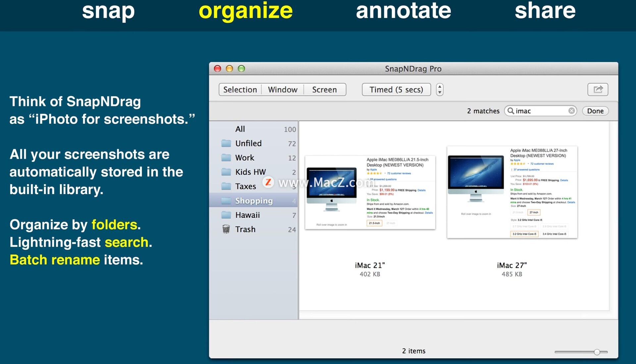Select the iMac 27" screenshot thumbnail
The width and height of the screenshot is (636, 364).
click(512, 192)
